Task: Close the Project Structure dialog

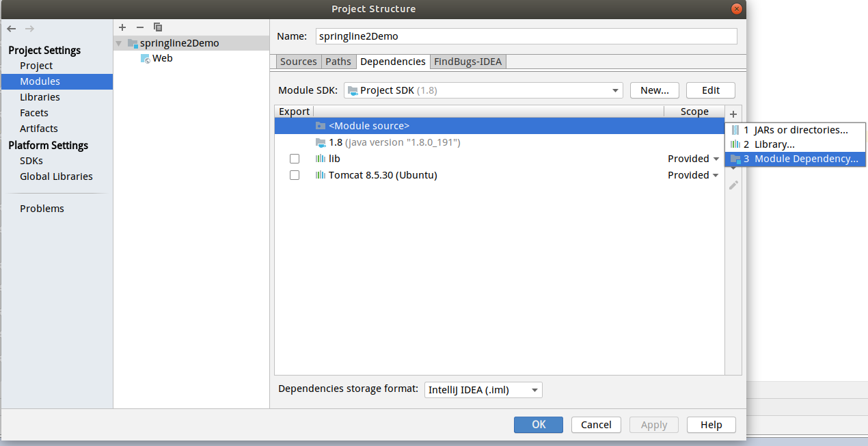Action: tap(736, 9)
